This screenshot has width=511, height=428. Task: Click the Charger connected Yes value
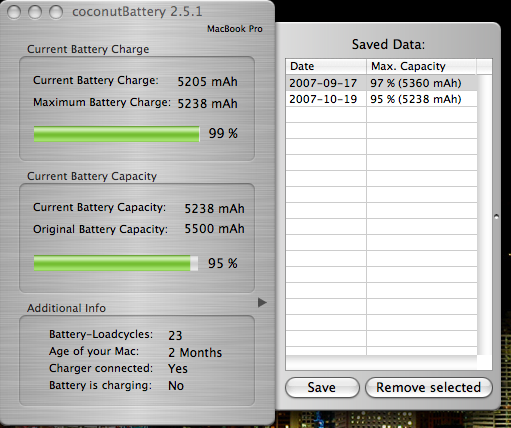(178, 369)
